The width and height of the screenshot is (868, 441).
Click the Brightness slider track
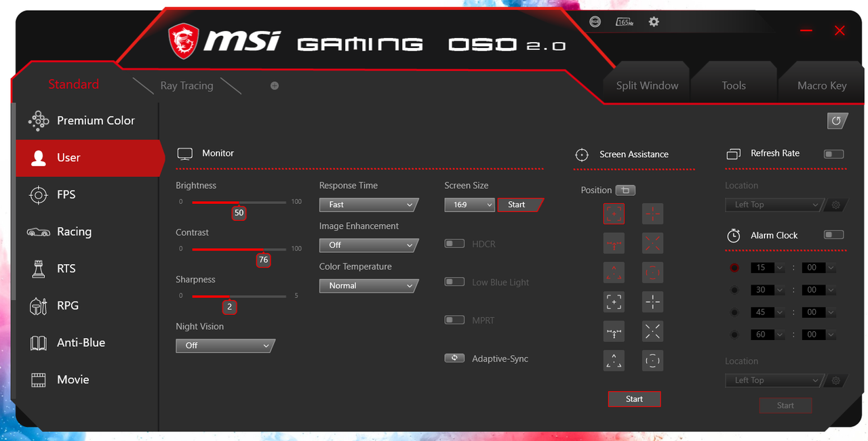tap(239, 202)
